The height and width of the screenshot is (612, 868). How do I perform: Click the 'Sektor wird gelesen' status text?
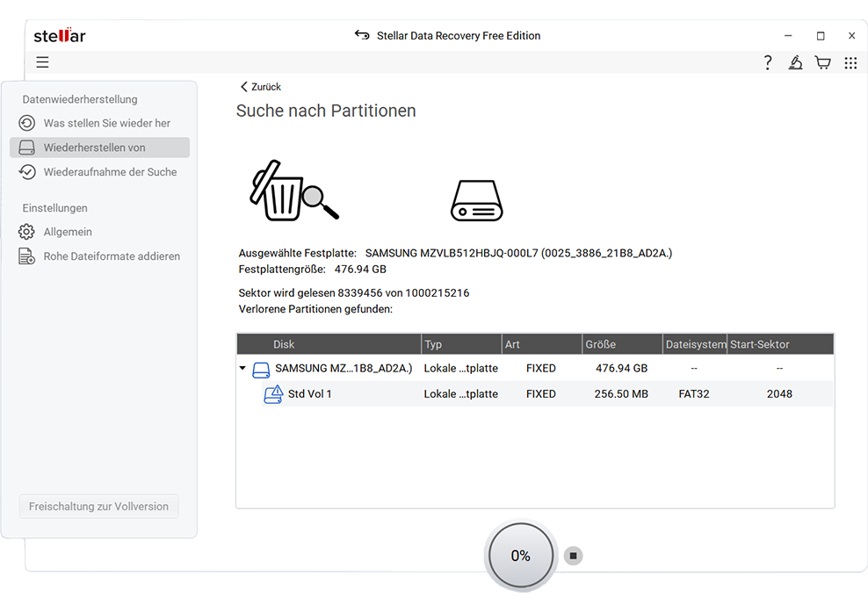click(x=354, y=292)
